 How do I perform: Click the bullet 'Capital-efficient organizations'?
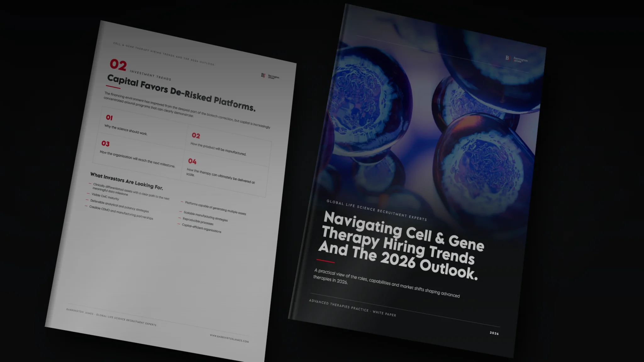point(202,228)
